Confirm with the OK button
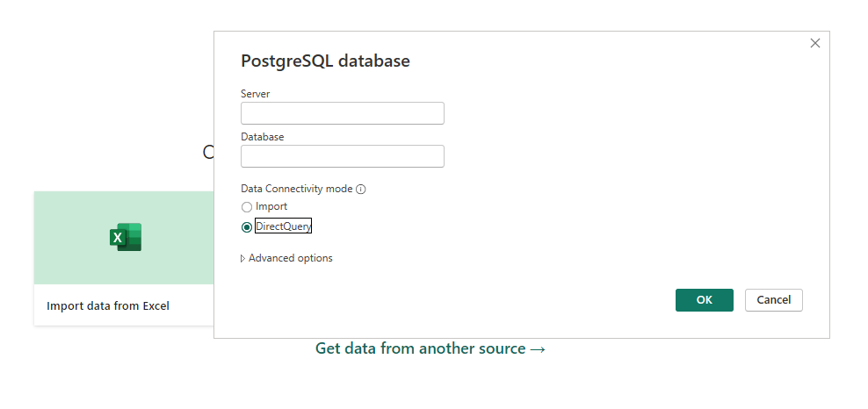Viewport: 868px width, 409px height. [x=704, y=300]
